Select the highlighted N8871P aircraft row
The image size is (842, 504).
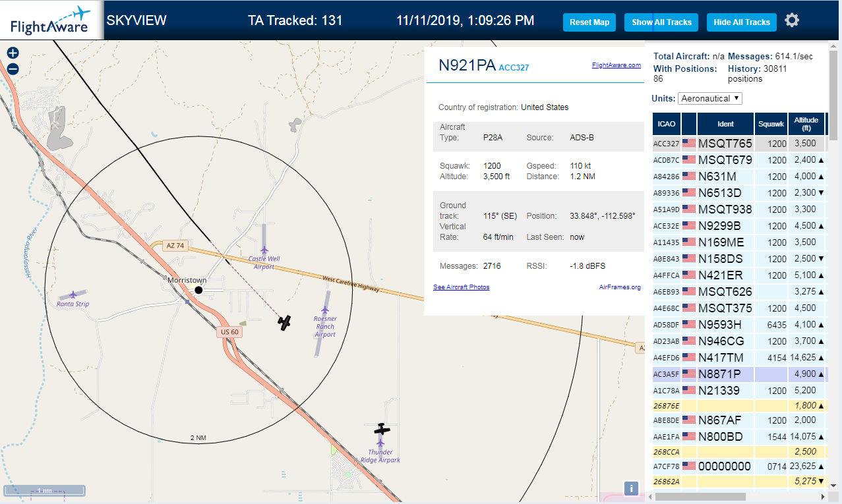738,374
